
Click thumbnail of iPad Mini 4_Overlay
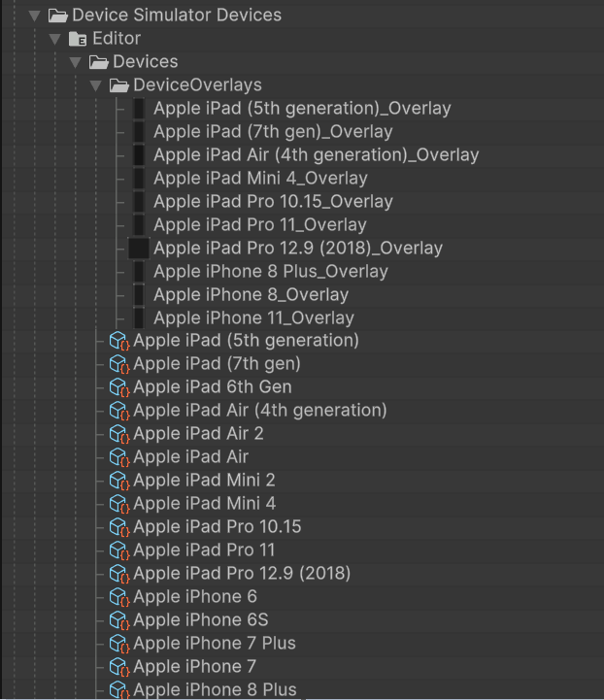click(139, 178)
